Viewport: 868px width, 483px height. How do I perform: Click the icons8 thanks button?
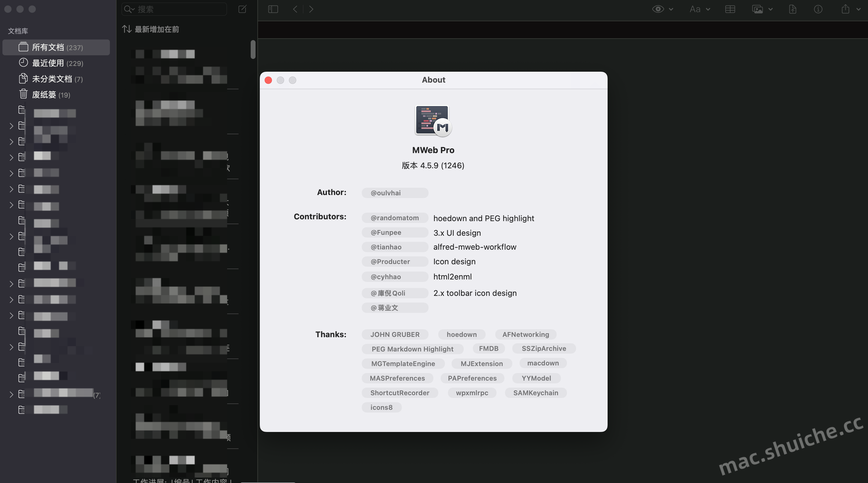pyautogui.click(x=381, y=407)
